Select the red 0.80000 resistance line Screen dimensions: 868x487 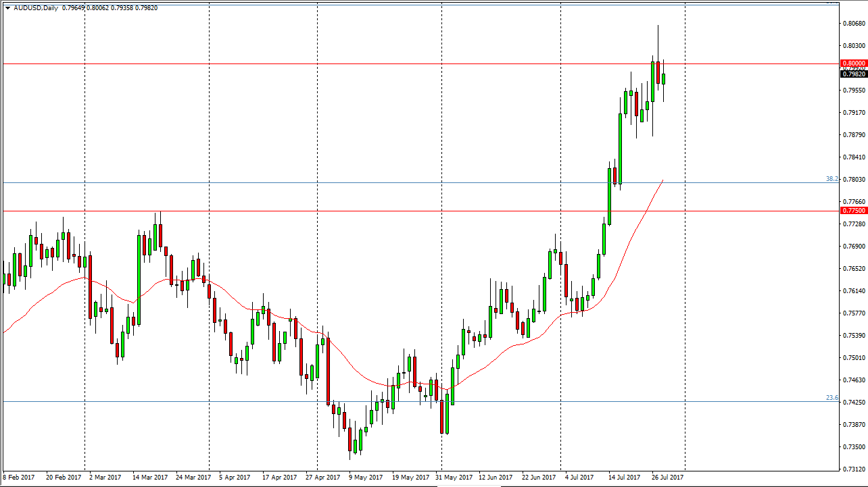(x=406, y=63)
